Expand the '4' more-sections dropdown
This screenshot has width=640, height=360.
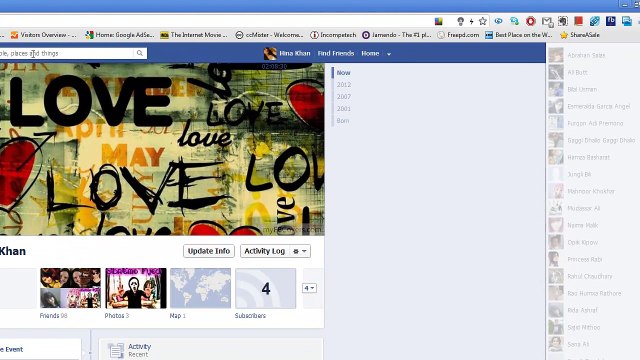point(309,288)
